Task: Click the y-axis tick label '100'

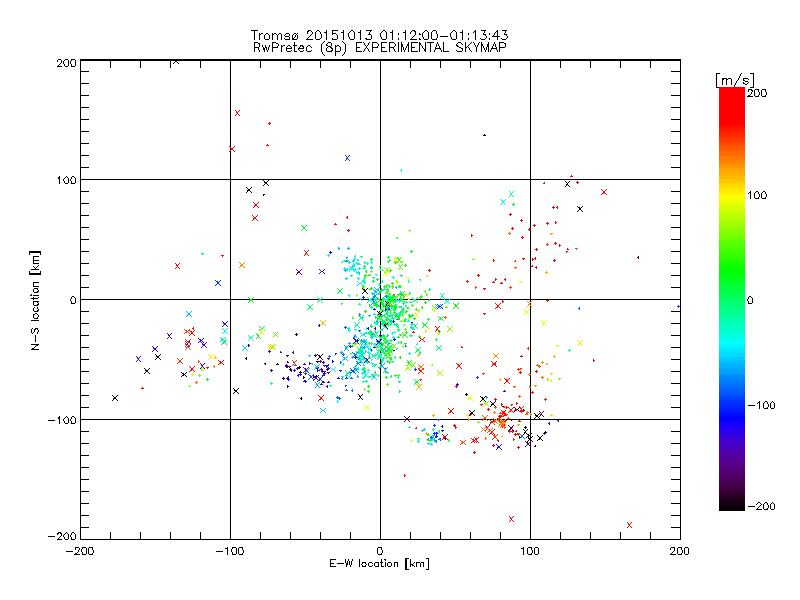Action: pos(66,180)
